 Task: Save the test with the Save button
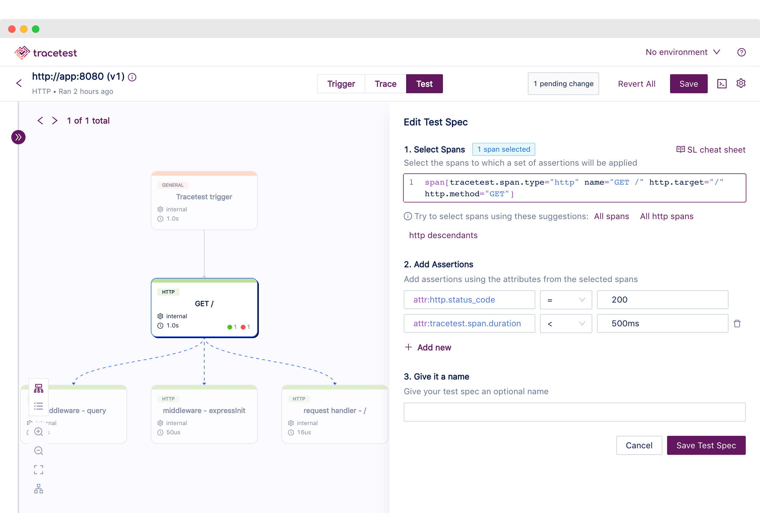coord(688,84)
